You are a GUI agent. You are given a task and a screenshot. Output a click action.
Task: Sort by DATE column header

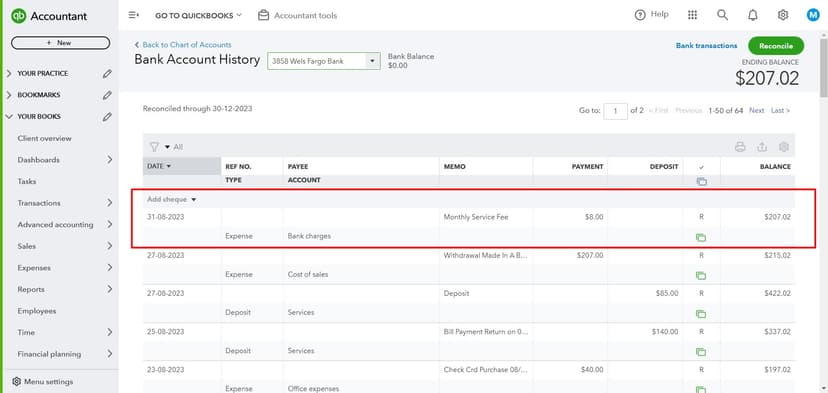click(x=182, y=166)
